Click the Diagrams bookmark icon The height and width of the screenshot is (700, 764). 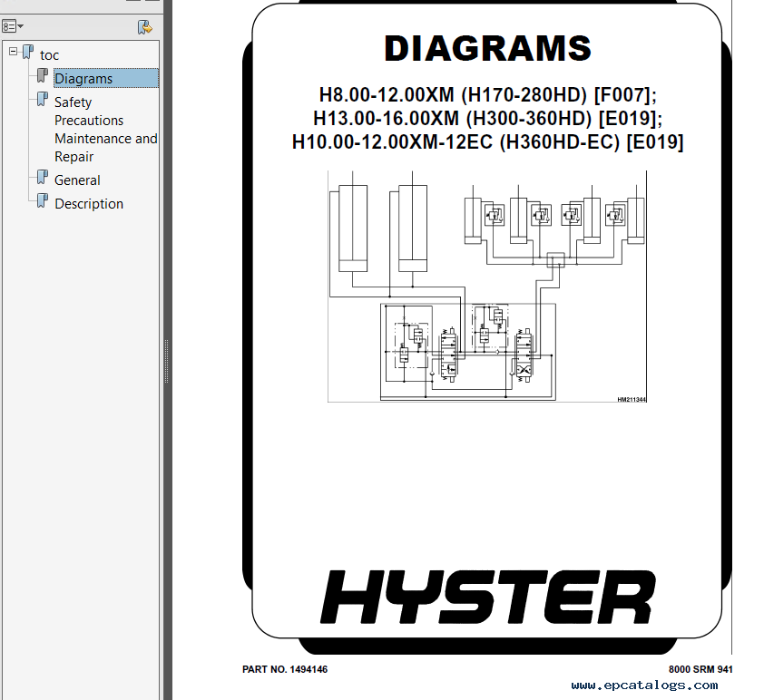tap(43, 75)
